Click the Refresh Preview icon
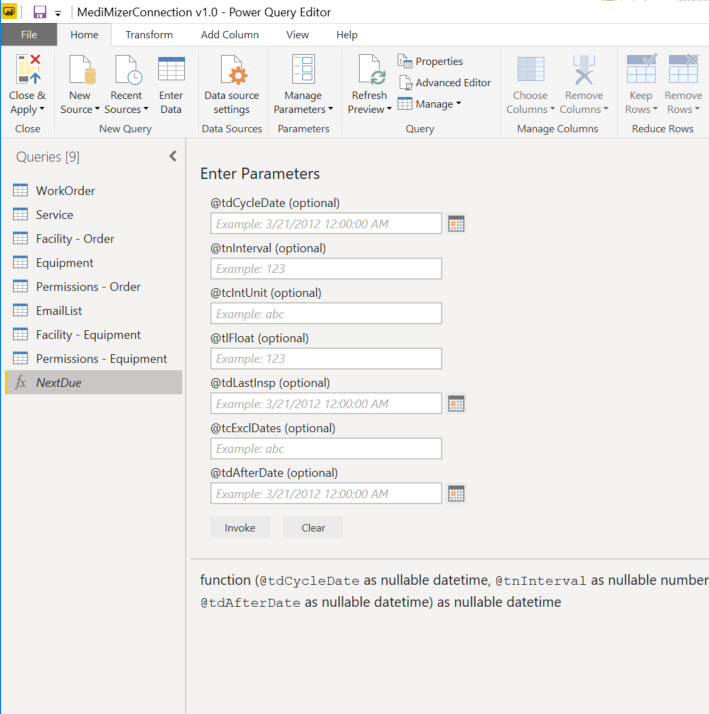Viewport: 709px width, 714px height. (371, 69)
